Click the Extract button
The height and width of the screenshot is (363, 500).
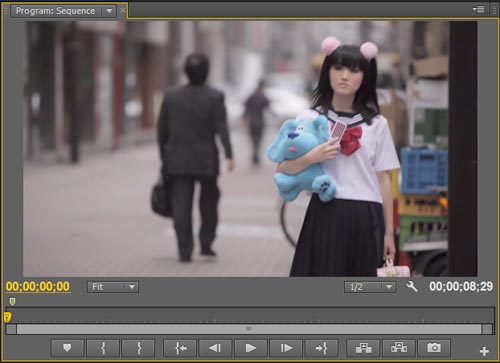pyautogui.click(x=399, y=348)
